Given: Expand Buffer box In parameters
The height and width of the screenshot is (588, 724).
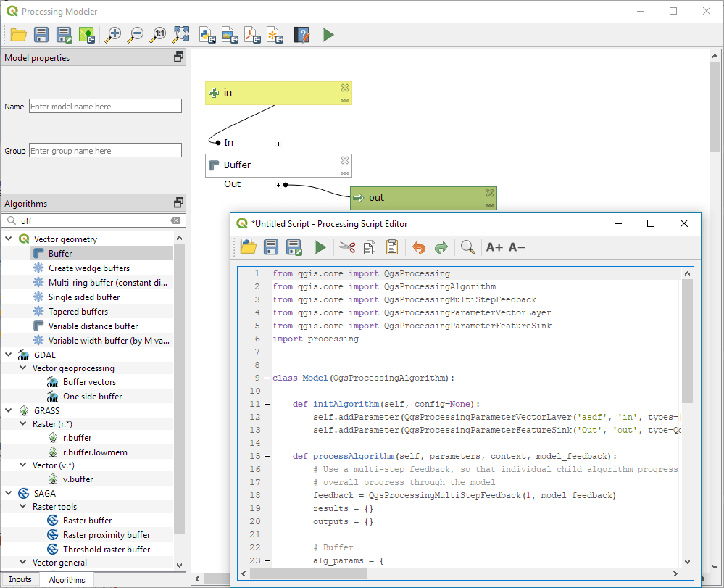Looking at the screenshot, I should point(278,144).
